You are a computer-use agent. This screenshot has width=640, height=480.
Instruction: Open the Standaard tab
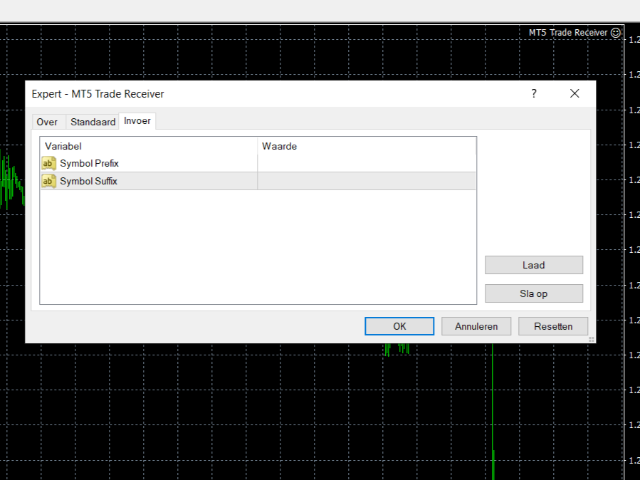tap(93, 122)
